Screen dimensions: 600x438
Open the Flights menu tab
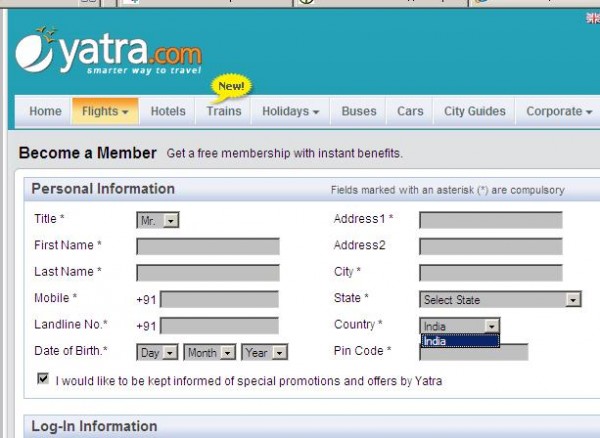pos(105,111)
